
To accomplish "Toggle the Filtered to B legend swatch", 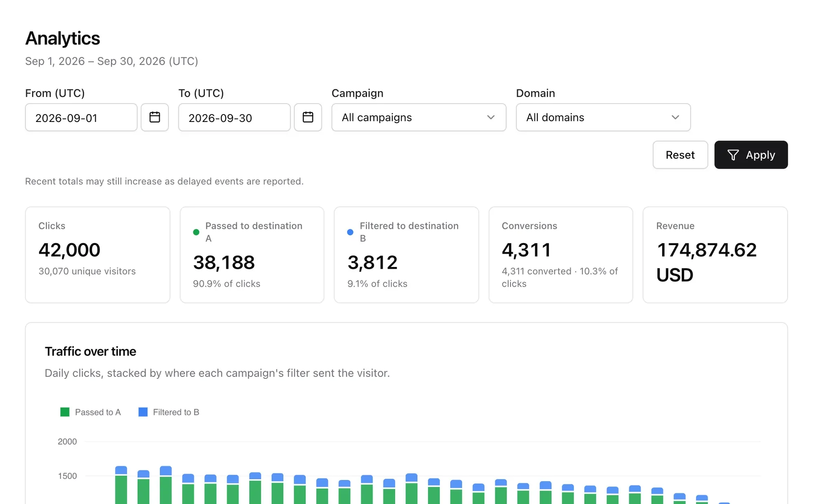I will pos(143,412).
